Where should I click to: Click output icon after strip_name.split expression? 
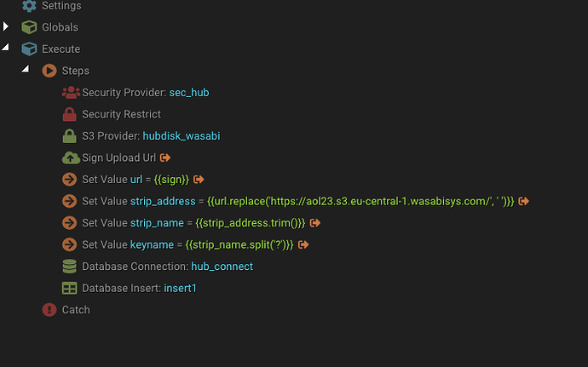pyautogui.click(x=303, y=244)
